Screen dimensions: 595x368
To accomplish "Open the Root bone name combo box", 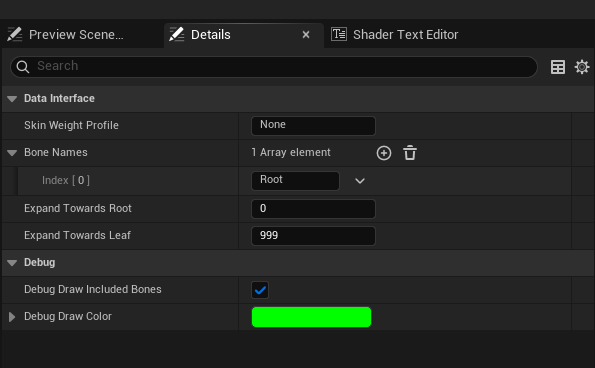I will (x=295, y=181).
